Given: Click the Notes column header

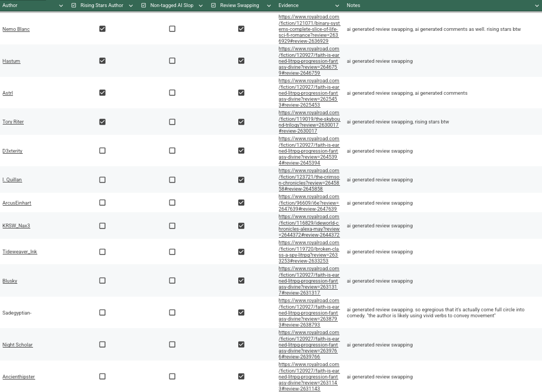Looking at the screenshot, I should [353, 5].
